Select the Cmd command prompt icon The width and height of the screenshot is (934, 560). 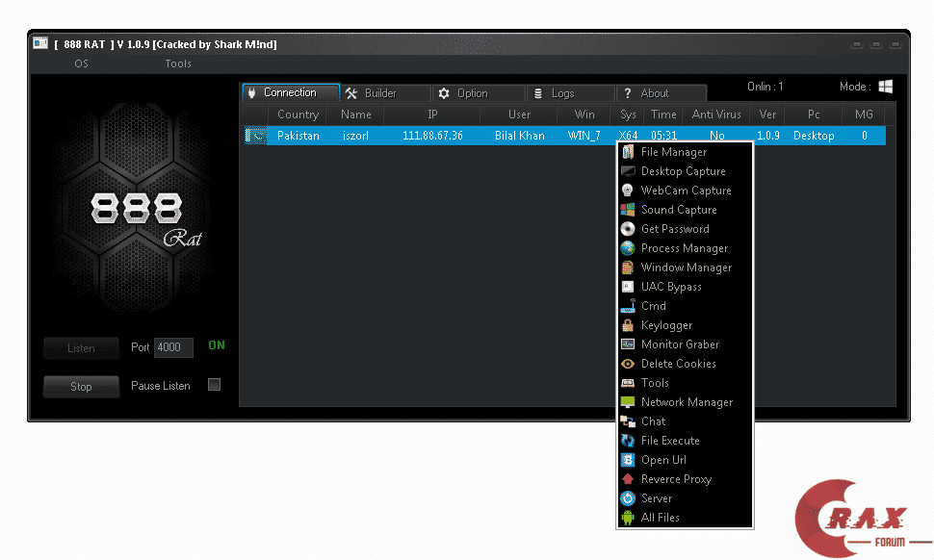tap(628, 305)
